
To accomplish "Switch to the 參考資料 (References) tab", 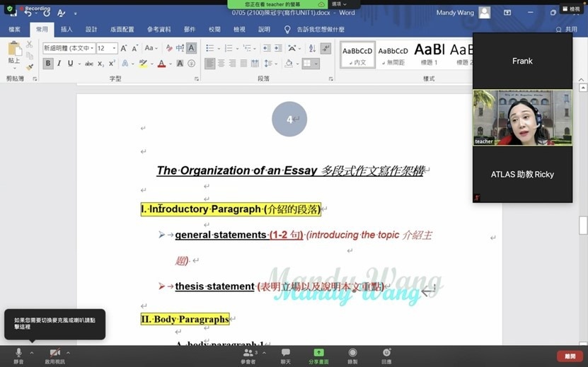I will [x=159, y=29].
